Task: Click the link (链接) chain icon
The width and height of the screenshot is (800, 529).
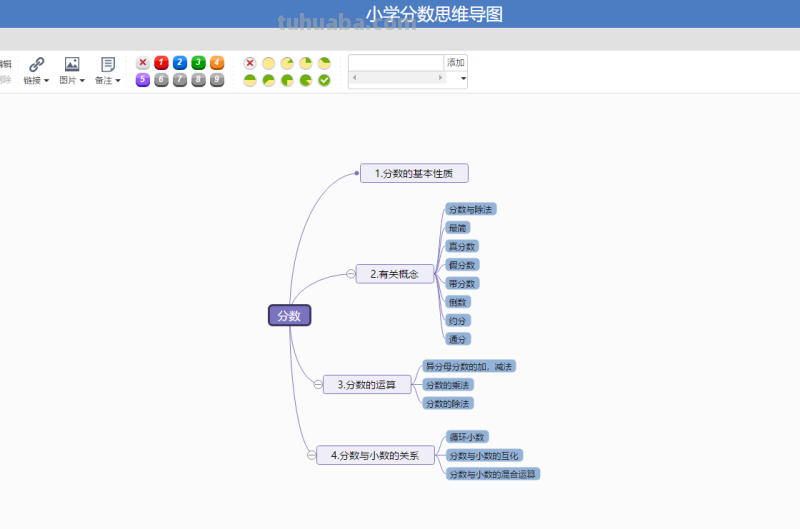Action: pos(36,64)
